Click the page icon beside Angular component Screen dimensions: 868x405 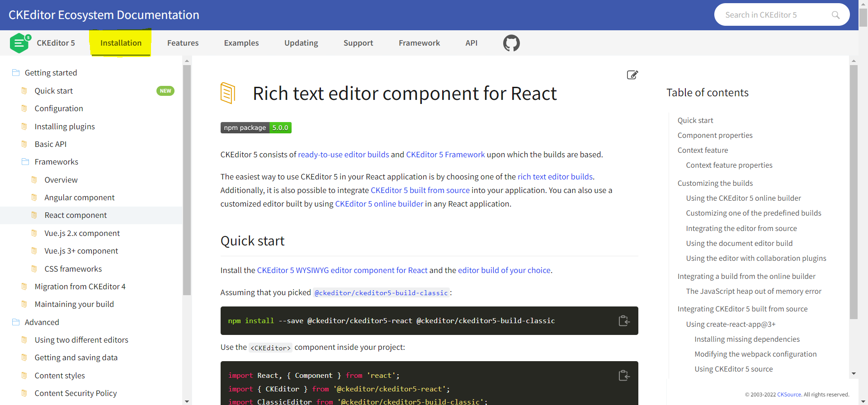34,197
